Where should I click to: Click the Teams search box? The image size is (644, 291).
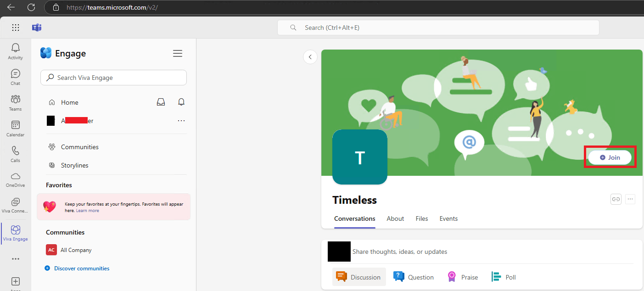(x=438, y=28)
